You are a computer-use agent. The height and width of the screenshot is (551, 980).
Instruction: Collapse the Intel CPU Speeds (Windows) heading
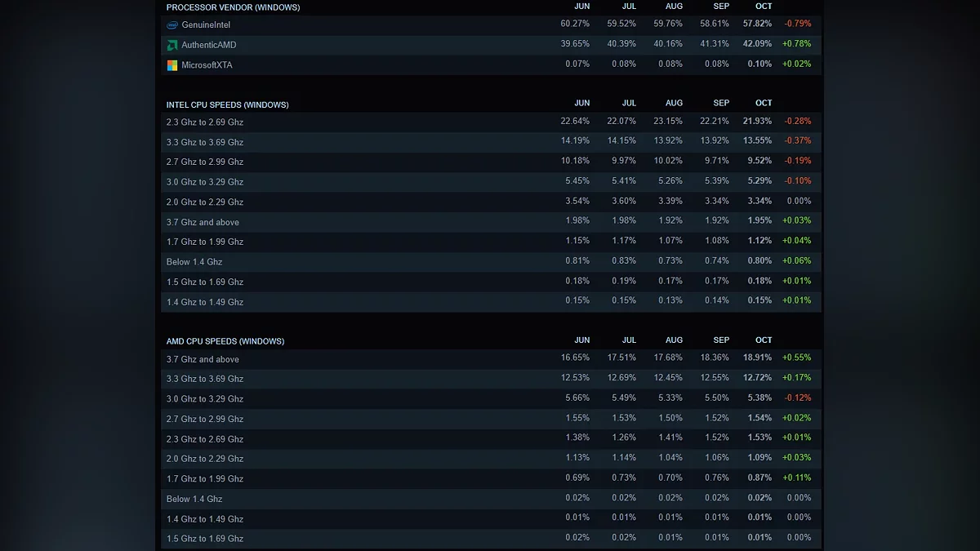227,104
